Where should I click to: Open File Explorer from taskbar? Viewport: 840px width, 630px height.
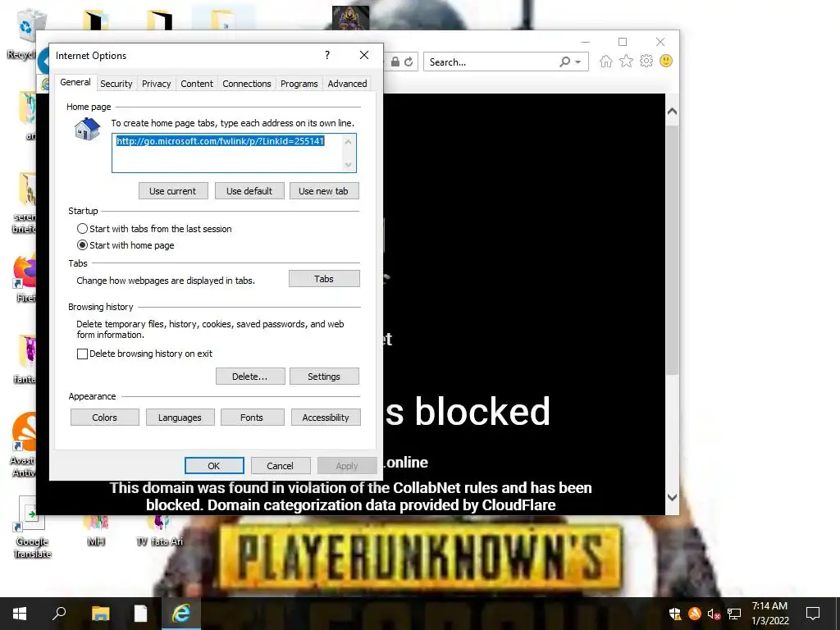click(x=100, y=614)
